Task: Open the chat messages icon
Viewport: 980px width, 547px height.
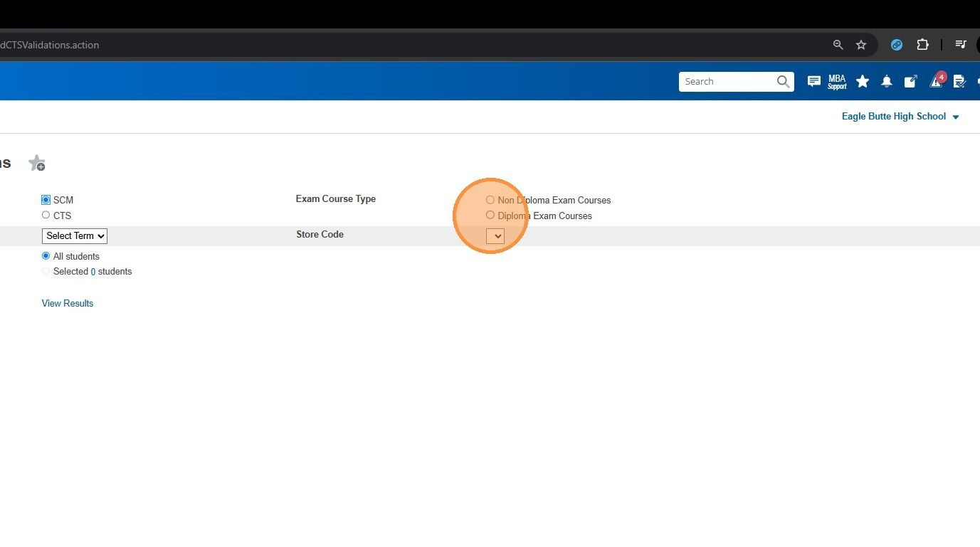Action: (814, 82)
